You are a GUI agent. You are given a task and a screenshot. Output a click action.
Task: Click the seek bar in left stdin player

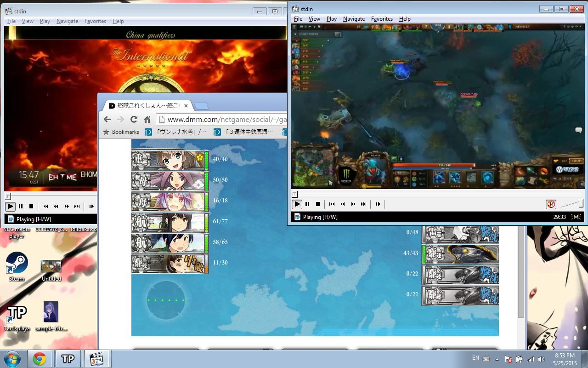[x=51, y=196]
